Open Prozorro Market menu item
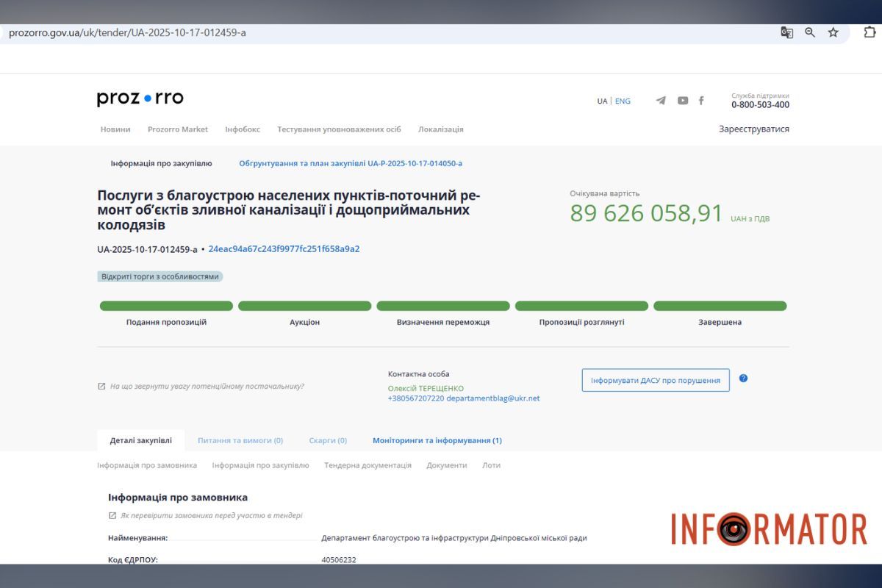 pos(178,129)
